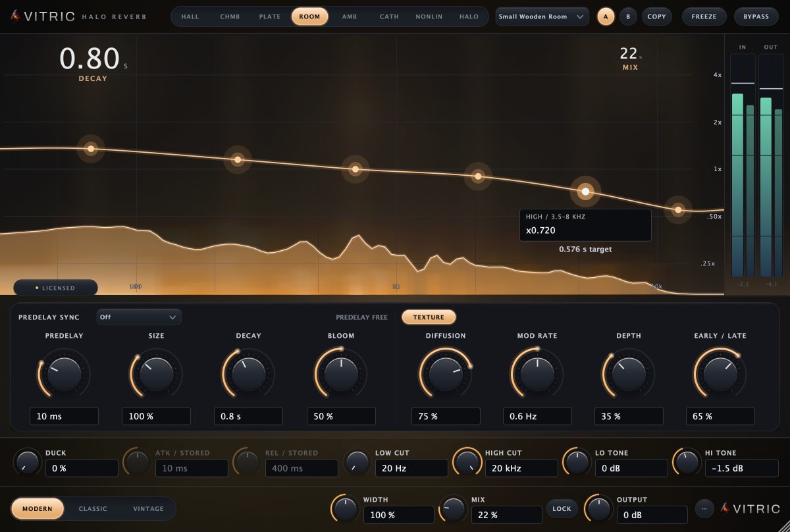The image size is (790, 532).
Task: Select the CATH algorithm tab
Action: coord(389,16)
